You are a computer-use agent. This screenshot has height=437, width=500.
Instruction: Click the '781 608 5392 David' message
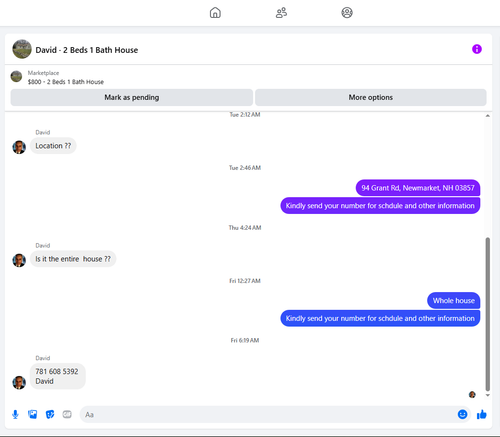tap(58, 376)
